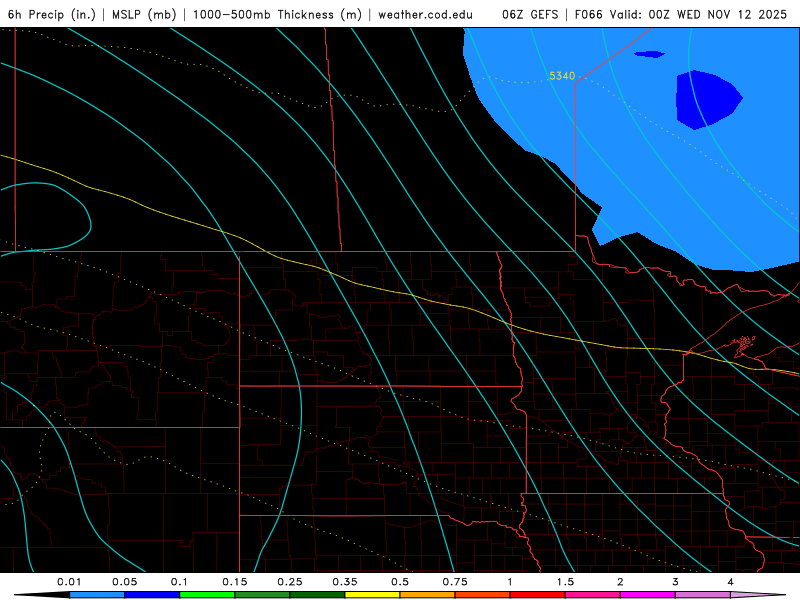Click the '6h Precip (in.)' header label

(52, 14)
